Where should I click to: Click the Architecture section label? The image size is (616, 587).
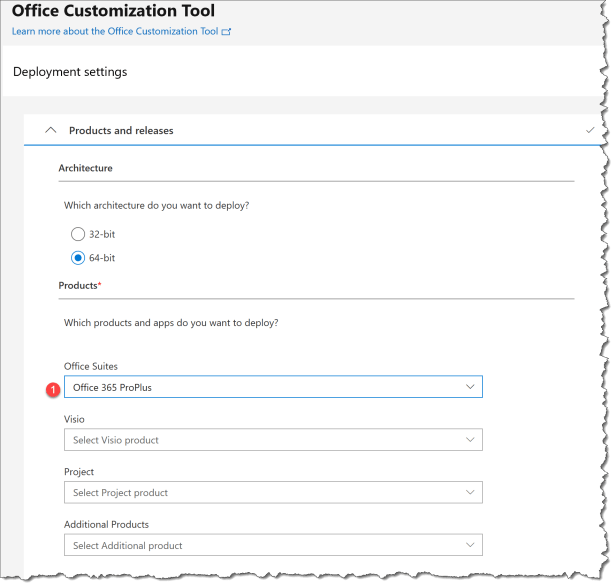pos(85,168)
